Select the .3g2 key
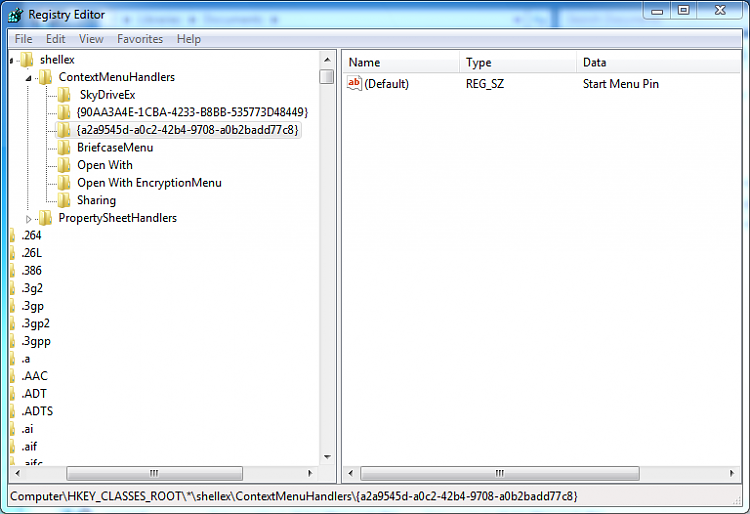Screen dimensions: 750x514 click(32, 288)
